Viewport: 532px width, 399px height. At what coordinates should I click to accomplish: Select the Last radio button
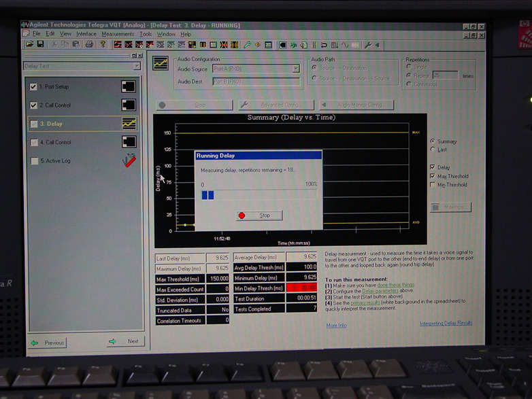point(432,149)
